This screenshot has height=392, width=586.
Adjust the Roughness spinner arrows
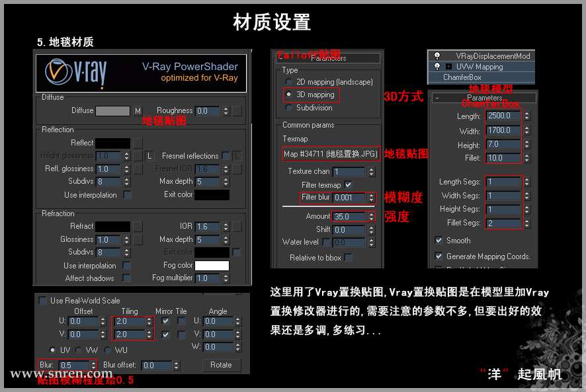226,111
